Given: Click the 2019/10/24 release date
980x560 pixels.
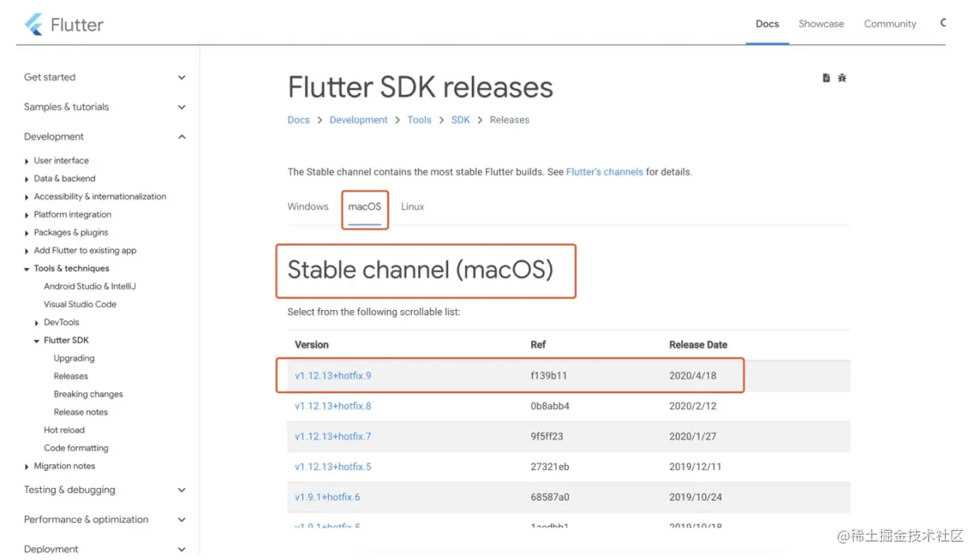Looking at the screenshot, I should pos(695,498).
